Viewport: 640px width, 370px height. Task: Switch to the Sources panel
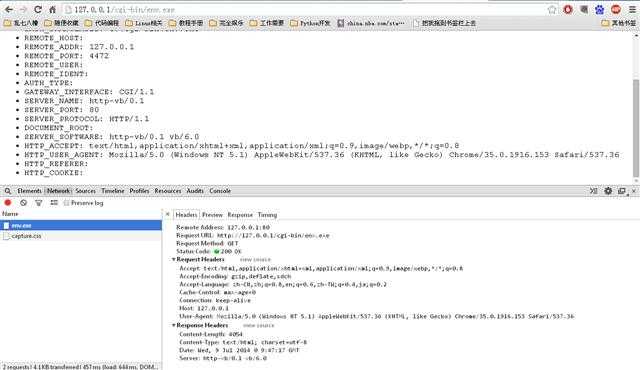[85, 191]
